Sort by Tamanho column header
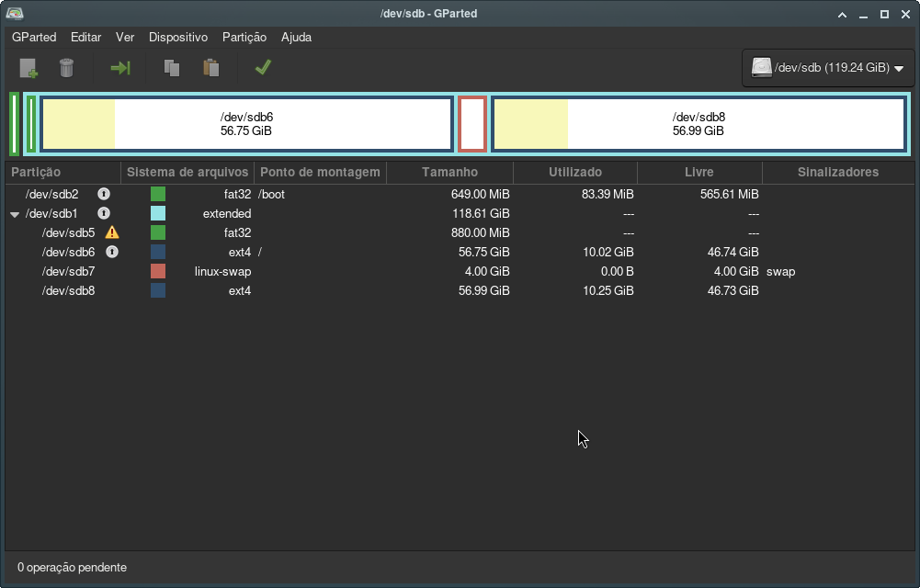The image size is (920, 588). (x=449, y=172)
